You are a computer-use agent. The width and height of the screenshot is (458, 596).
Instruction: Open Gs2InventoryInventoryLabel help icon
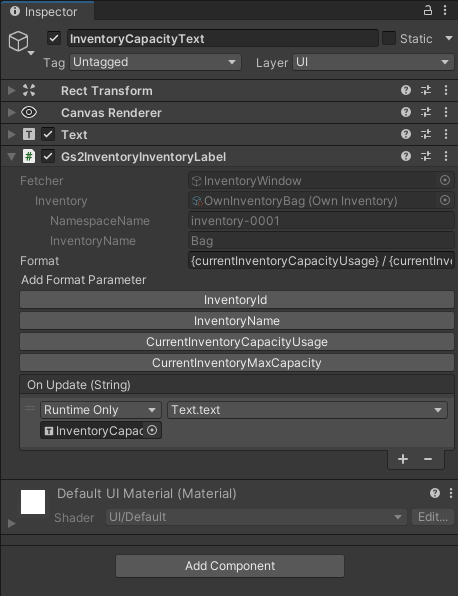406,156
